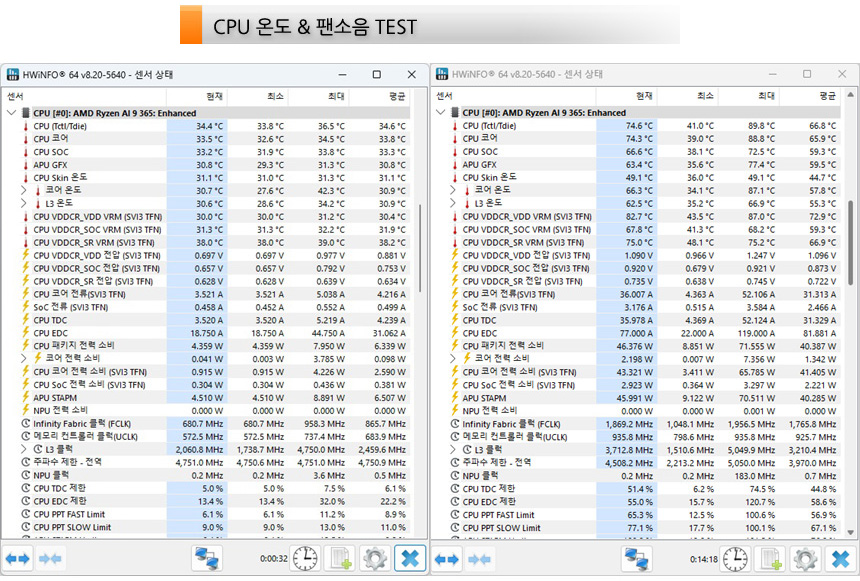Expand 코어 온도 row showing 30.7 °C
860x581 pixels.
click(24, 190)
